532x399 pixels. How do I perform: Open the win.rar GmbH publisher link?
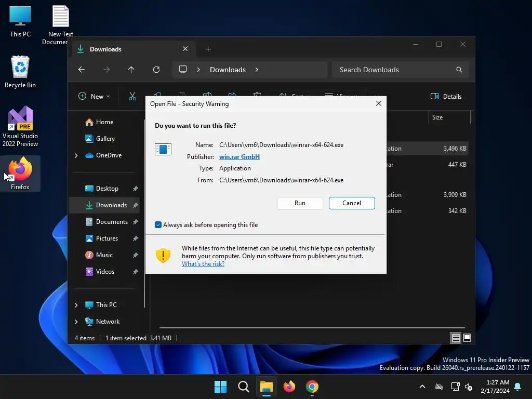tap(239, 157)
